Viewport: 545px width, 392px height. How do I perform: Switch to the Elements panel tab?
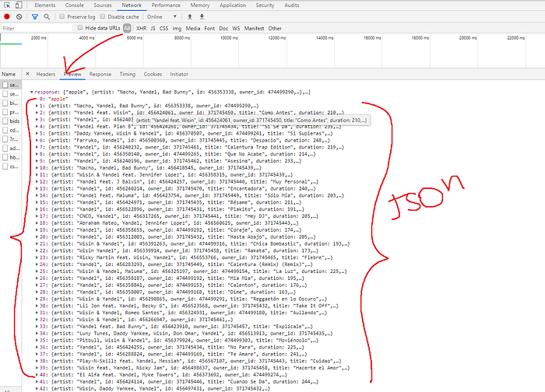tap(45, 5)
